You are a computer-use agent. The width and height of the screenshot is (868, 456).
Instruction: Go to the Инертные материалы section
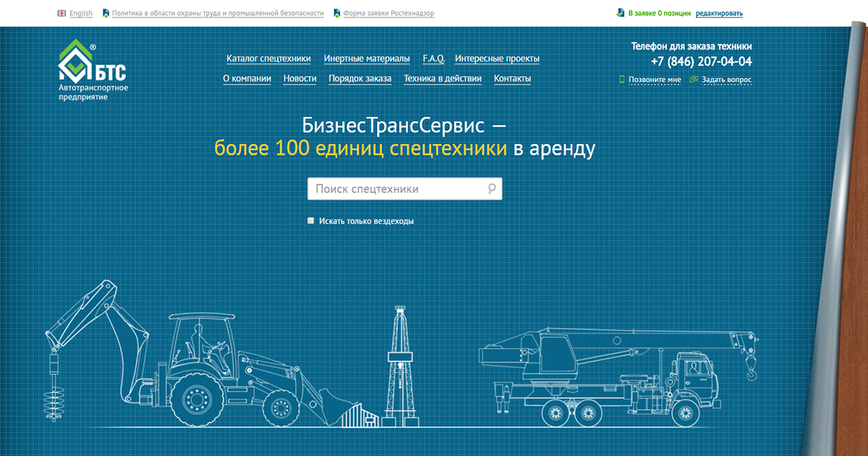click(367, 59)
